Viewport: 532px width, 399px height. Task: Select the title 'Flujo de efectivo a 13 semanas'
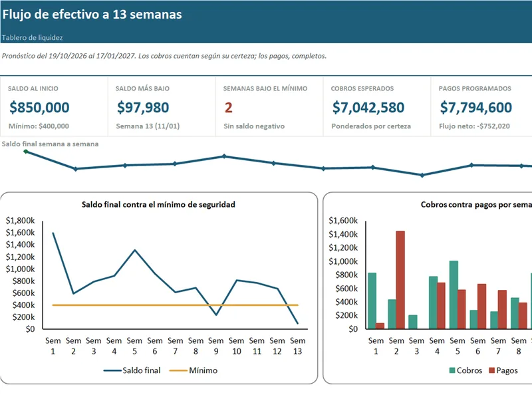point(92,15)
